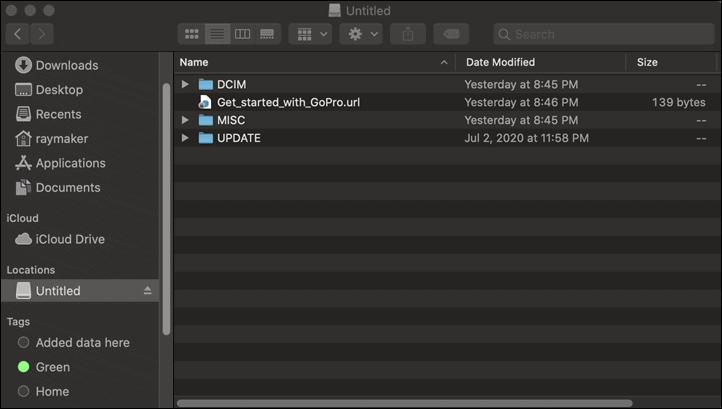Expand the UPDATE folder
722x409 pixels.
185,138
